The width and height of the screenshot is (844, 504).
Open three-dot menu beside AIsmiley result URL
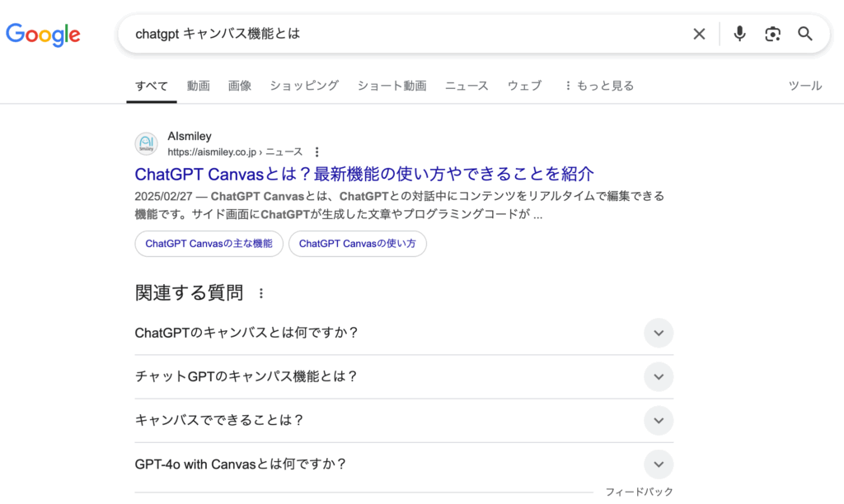point(317,152)
